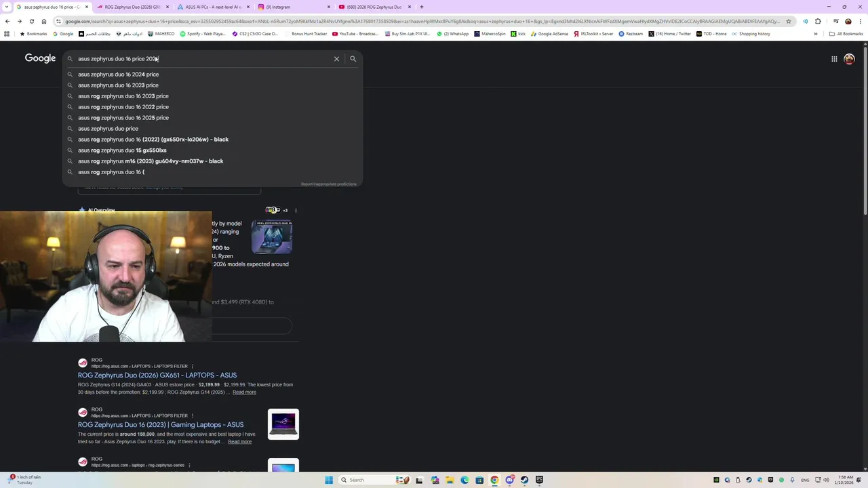
Task: Open the MAHERCO bookmark
Action: (x=161, y=34)
